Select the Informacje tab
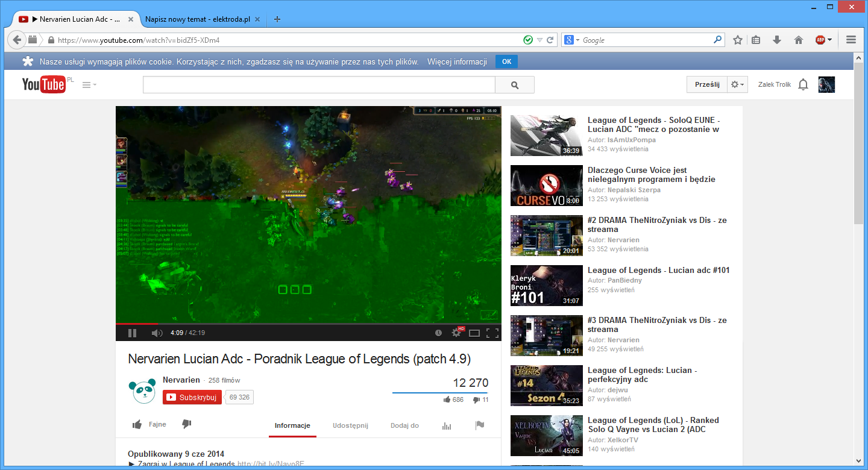This screenshot has height=470, width=868. (292, 425)
